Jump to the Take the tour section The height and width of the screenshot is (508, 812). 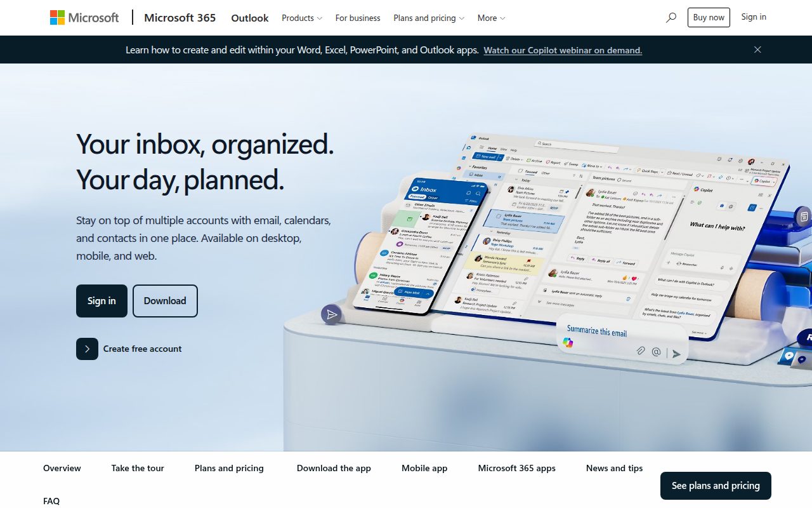(138, 468)
